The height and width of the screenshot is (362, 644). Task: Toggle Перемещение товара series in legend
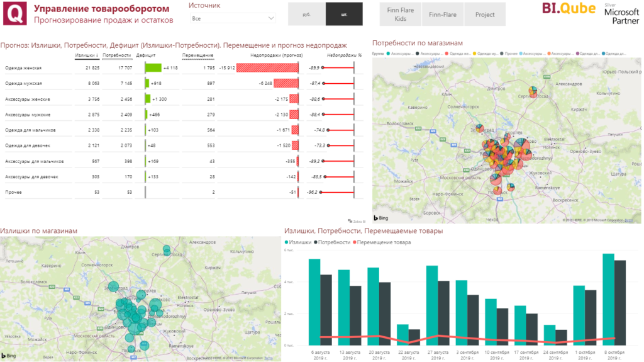pos(382,242)
